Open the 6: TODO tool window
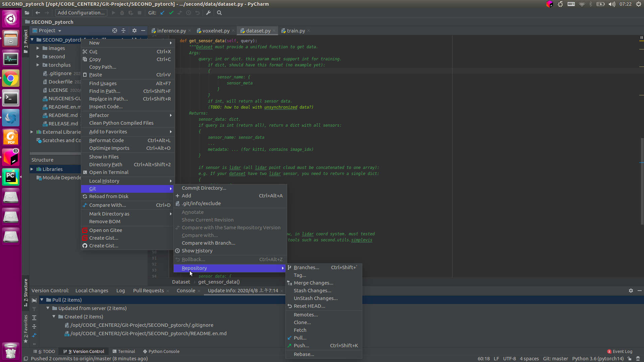Screen dimensions: 644x362 [44, 351]
